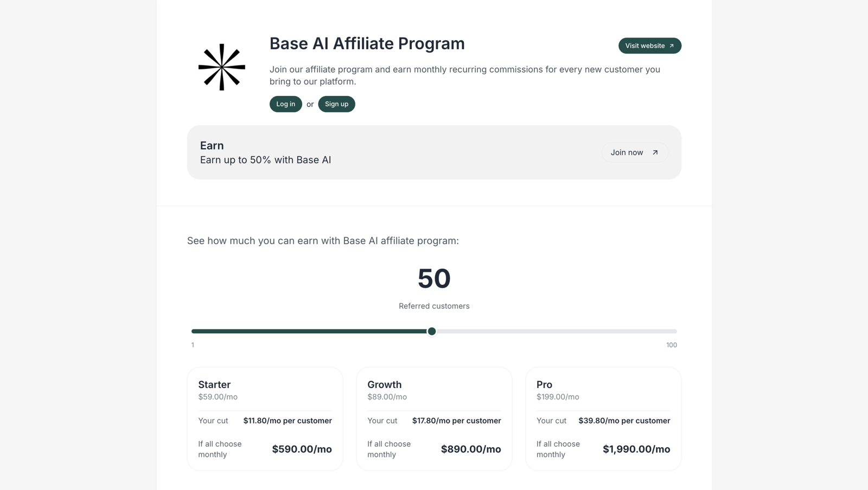Click the referred customers count 50

pyautogui.click(x=433, y=279)
